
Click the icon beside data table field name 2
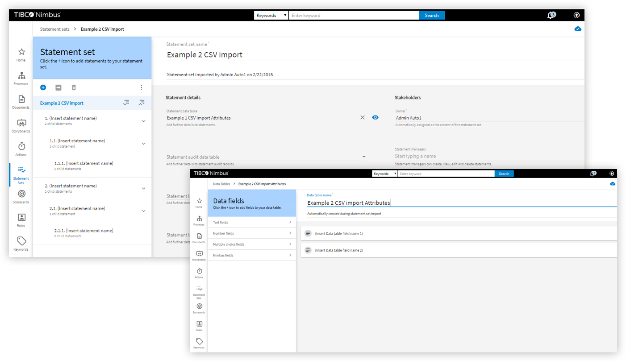(x=308, y=250)
